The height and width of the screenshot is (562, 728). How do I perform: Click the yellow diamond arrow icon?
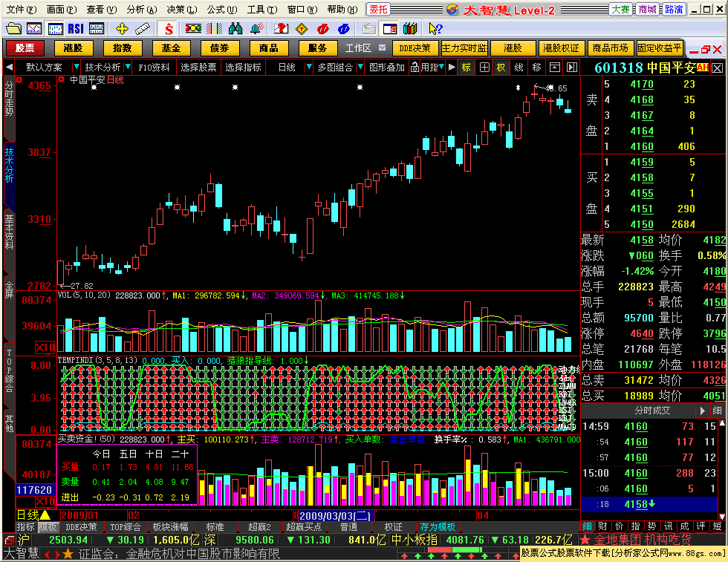coord(302,29)
